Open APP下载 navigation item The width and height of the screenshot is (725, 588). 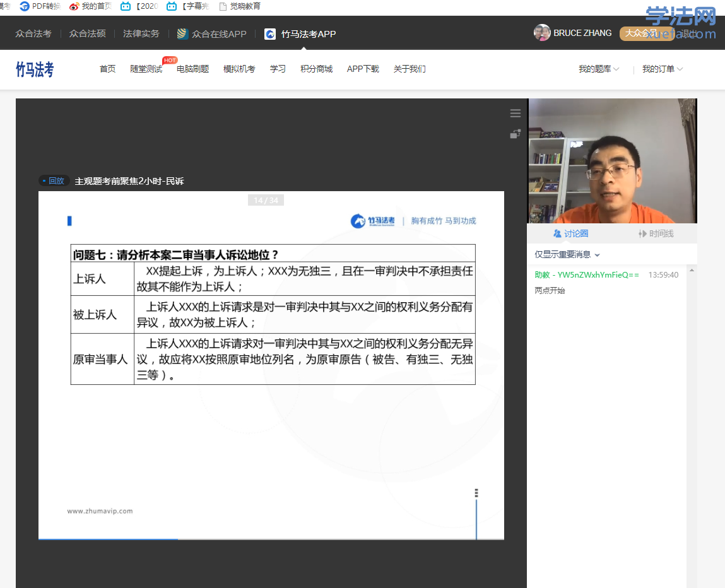[363, 69]
